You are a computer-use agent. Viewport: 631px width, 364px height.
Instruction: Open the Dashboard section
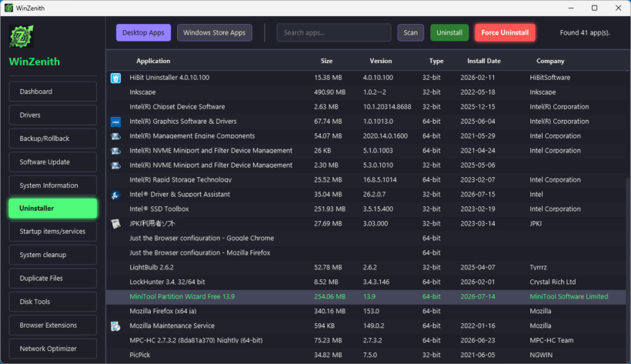tap(53, 92)
